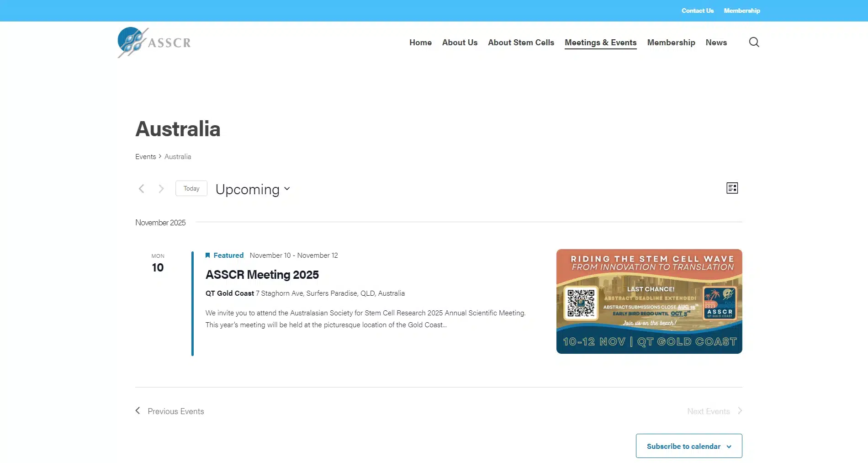868x463 pixels.
Task: Go to previous events with left arrow icon
Action: (x=142, y=189)
